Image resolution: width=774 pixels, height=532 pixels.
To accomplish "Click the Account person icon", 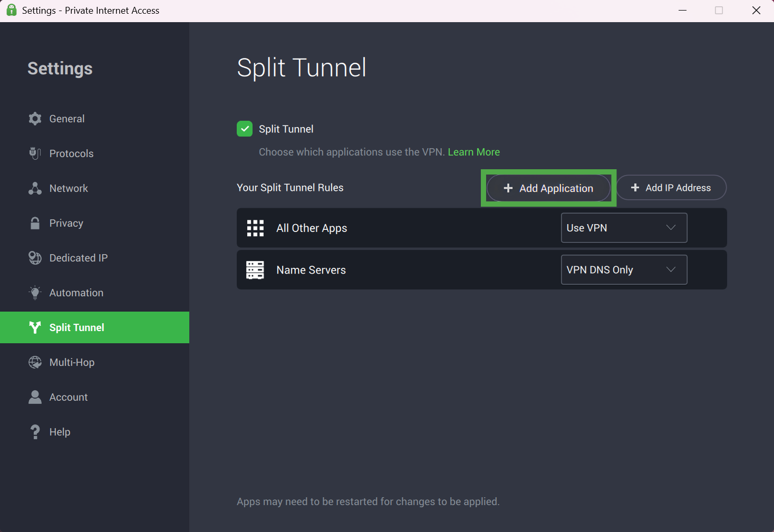I will [35, 397].
